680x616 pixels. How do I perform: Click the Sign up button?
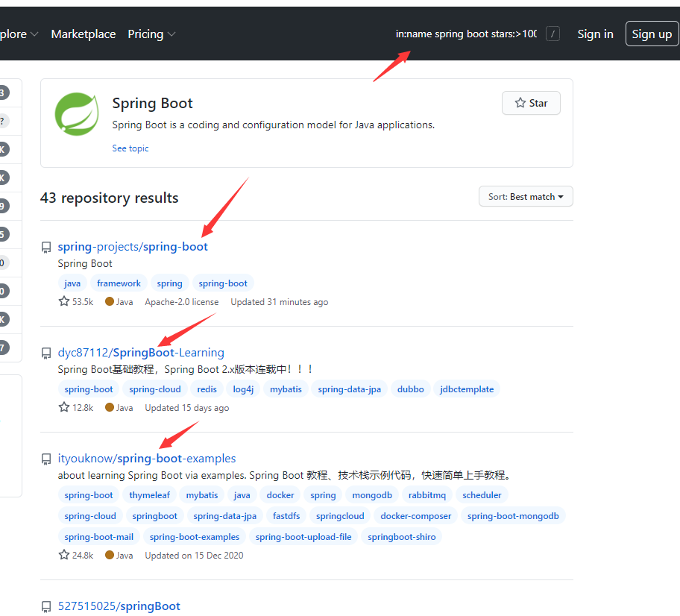pyautogui.click(x=652, y=34)
